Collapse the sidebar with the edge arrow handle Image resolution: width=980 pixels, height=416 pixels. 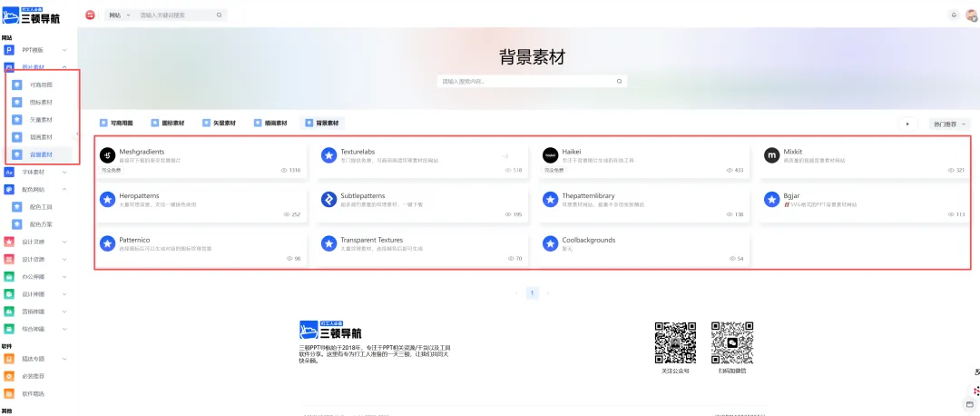click(77, 134)
